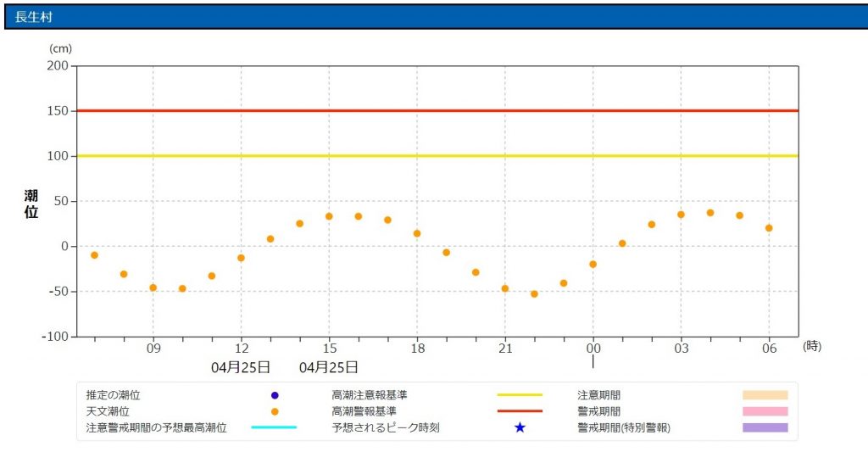Click the -100 value on the y-axis
The width and height of the screenshot is (868, 452).
click(x=55, y=336)
